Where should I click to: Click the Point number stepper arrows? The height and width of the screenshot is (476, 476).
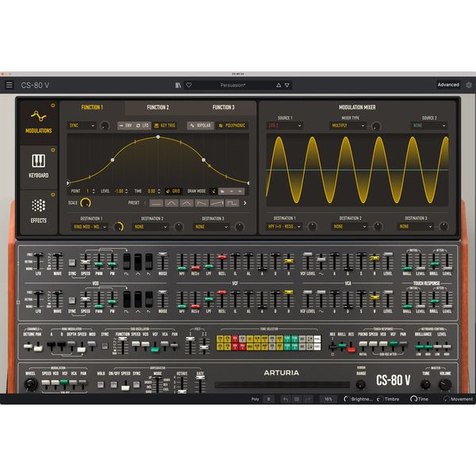coord(94,191)
